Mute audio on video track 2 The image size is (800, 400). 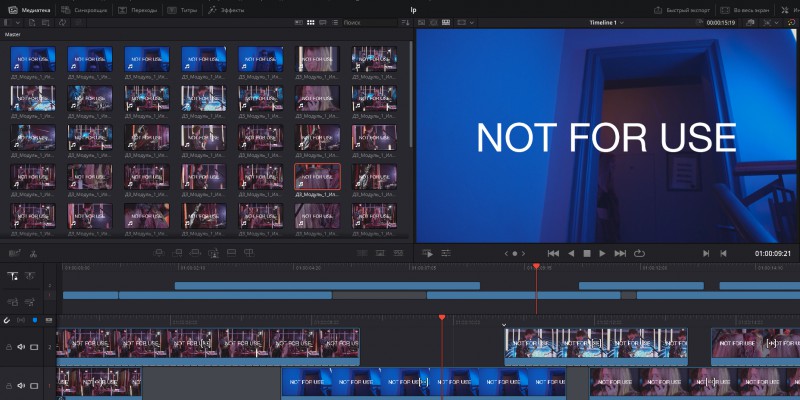(x=21, y=347)
